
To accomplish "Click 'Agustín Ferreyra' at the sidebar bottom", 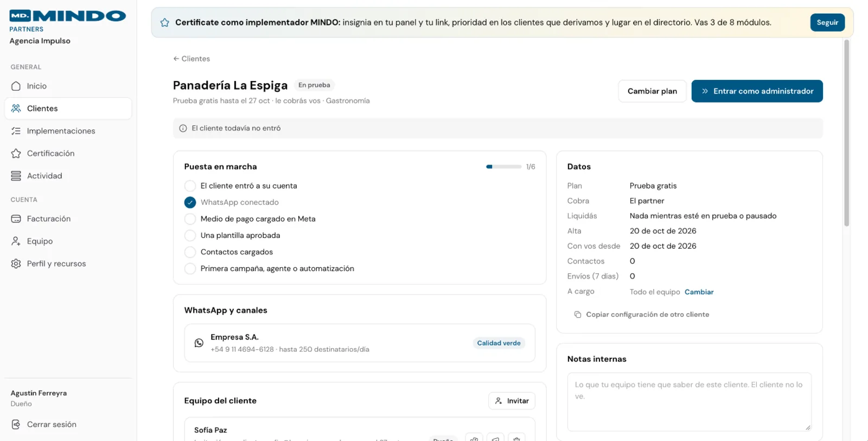I will [39, 393].
